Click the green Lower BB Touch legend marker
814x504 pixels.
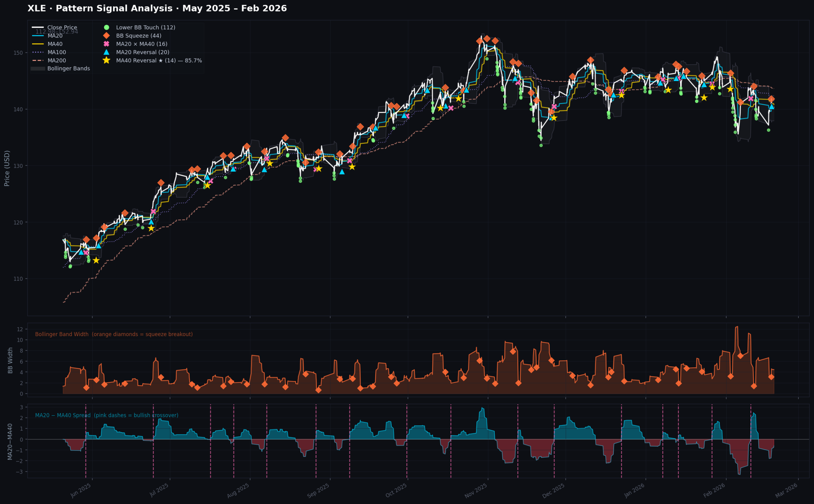tap(106, 28)
